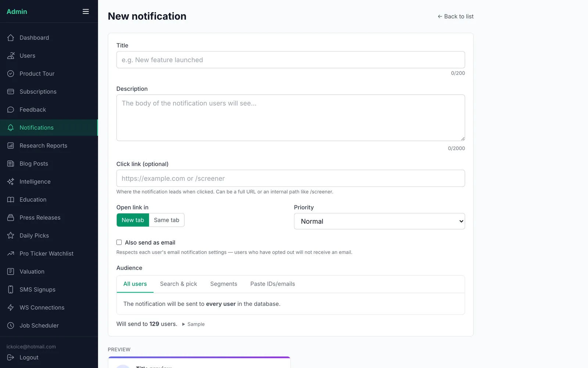
Task: Open the Daily Picks section
Action: click(x=49, y=236)
